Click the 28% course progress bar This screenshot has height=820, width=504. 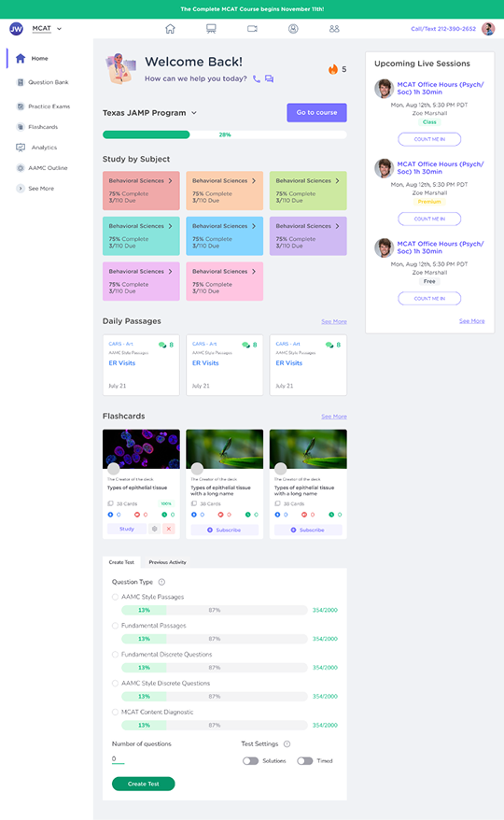(x=225, y=134)
